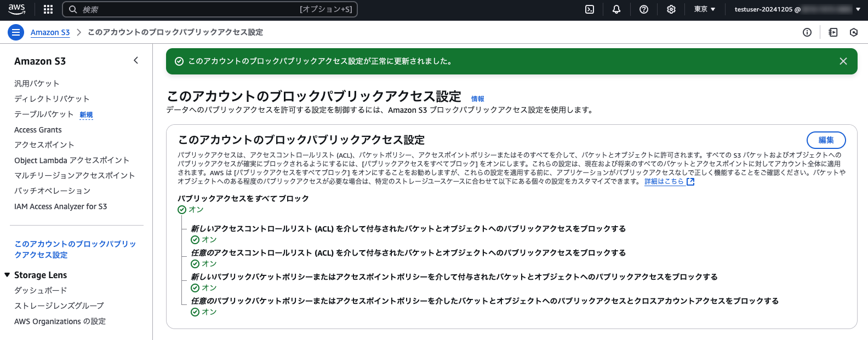Open AWS Organizations の設定

click(60, 321)
